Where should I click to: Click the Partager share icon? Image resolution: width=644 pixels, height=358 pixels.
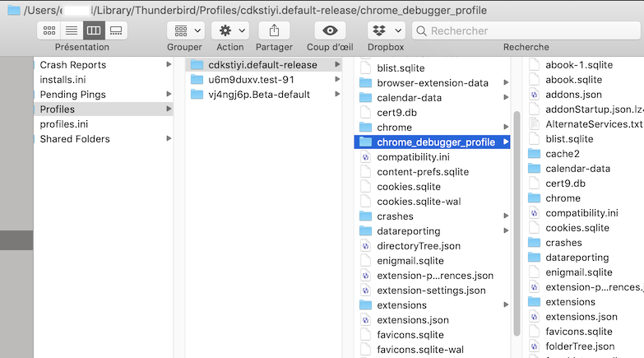coord(274,30)
